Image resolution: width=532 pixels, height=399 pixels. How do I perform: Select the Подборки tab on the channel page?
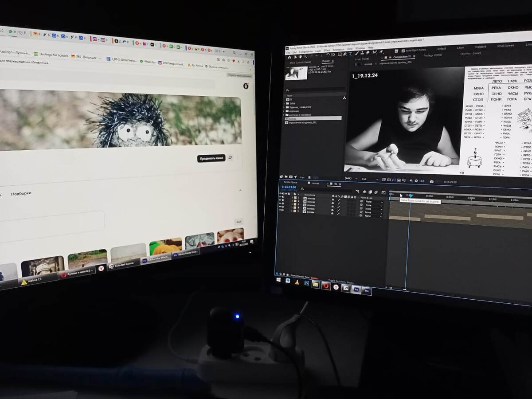click(x=21, y=194)
